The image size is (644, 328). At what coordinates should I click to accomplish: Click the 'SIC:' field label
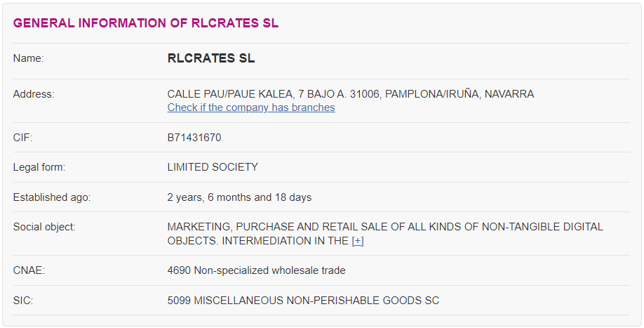click(23, 301)
